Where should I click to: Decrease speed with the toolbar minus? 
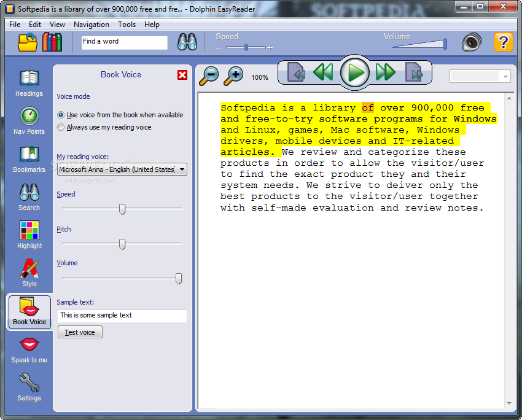point(219,49)
